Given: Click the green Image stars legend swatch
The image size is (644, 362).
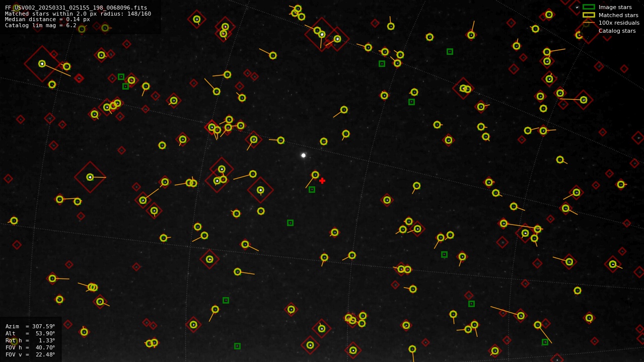Looking at the screenshot, I should pyautogui.click(x=589, y=7).
